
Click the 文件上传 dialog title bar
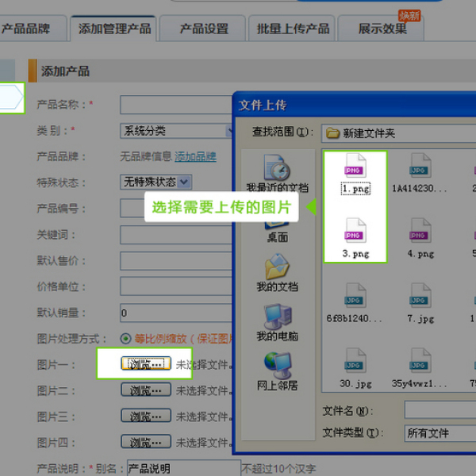pyautogui.click(x=355, y=105)
